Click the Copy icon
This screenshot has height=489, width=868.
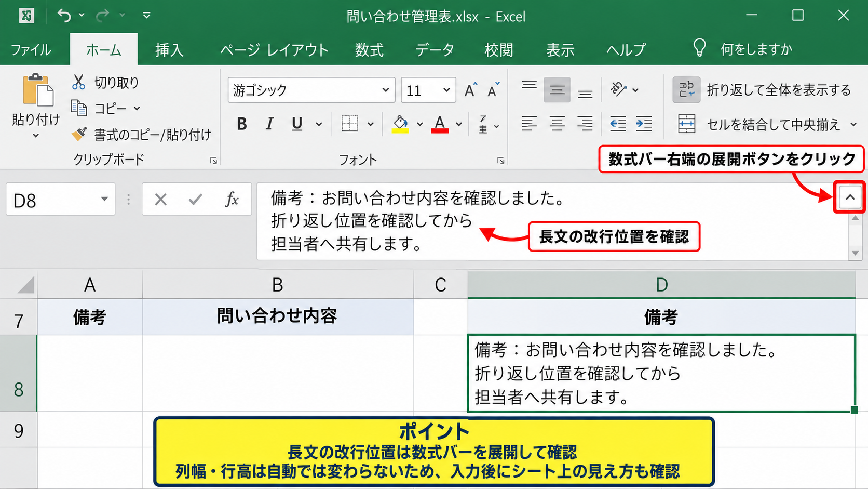click(x=78, y=108)
